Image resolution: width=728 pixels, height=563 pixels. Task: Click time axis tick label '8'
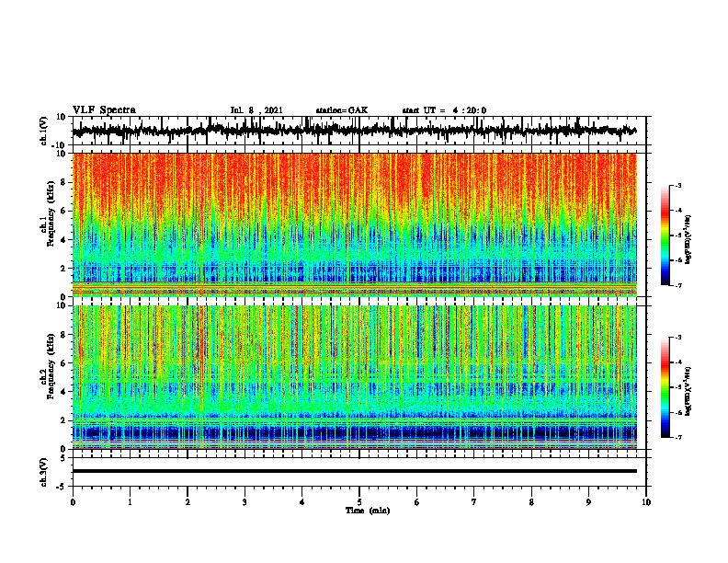[x=531, y=502]
